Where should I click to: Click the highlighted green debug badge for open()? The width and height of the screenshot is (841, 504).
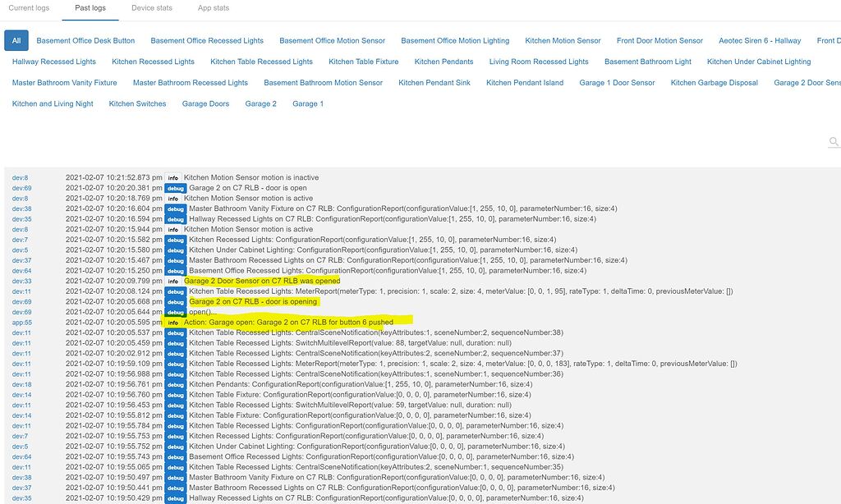coord(174,312)
